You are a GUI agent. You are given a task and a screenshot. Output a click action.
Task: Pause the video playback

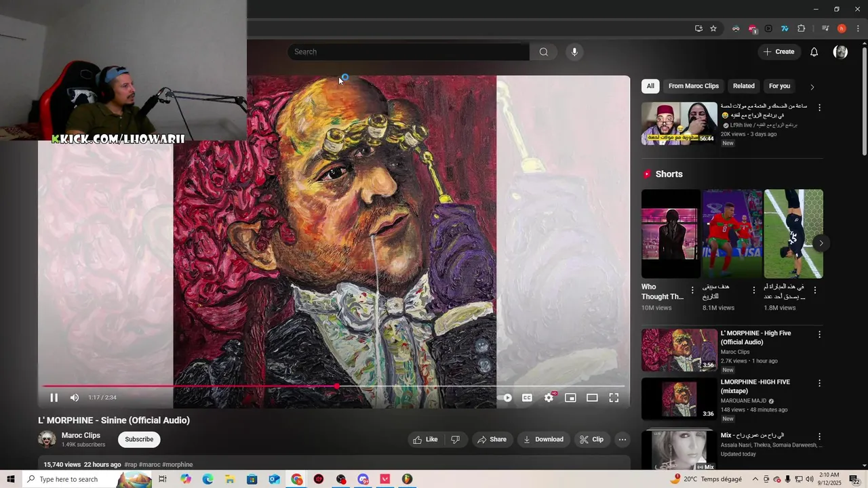(x=54, y=398)
